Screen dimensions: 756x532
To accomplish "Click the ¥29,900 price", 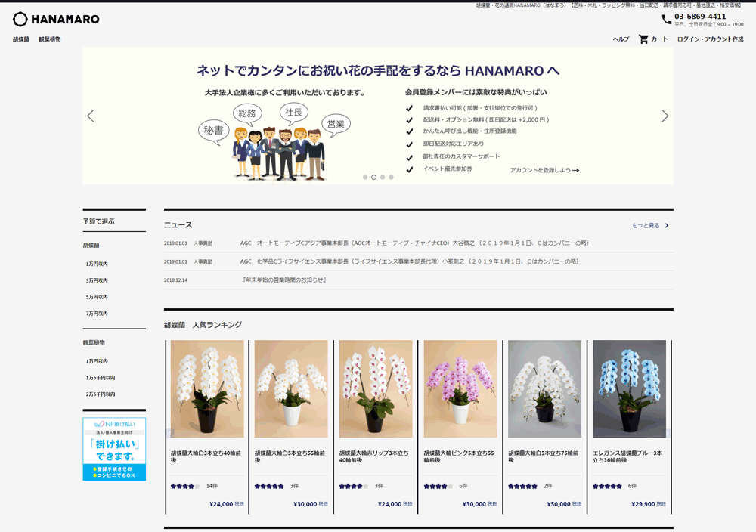I will [x=643, y=504].
